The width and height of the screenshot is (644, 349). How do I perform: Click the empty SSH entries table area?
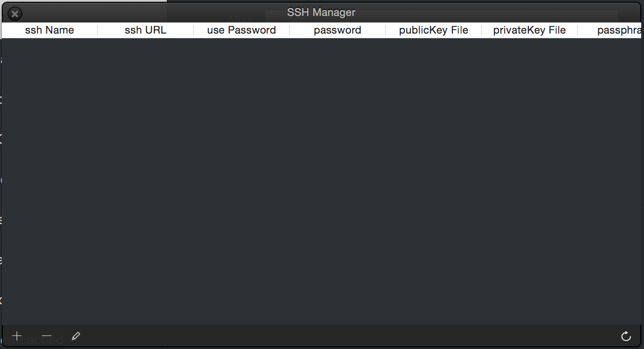[x=322, y=182]
